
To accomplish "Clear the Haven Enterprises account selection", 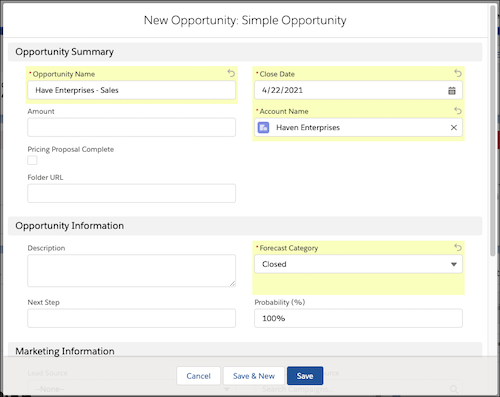I will [x=454, y=127].
